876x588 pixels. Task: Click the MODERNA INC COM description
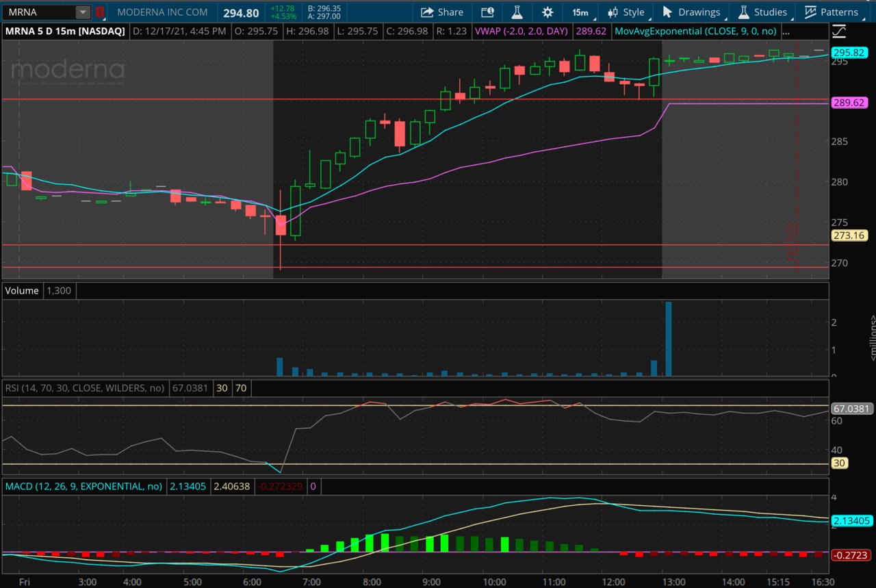tap(162, 12)
